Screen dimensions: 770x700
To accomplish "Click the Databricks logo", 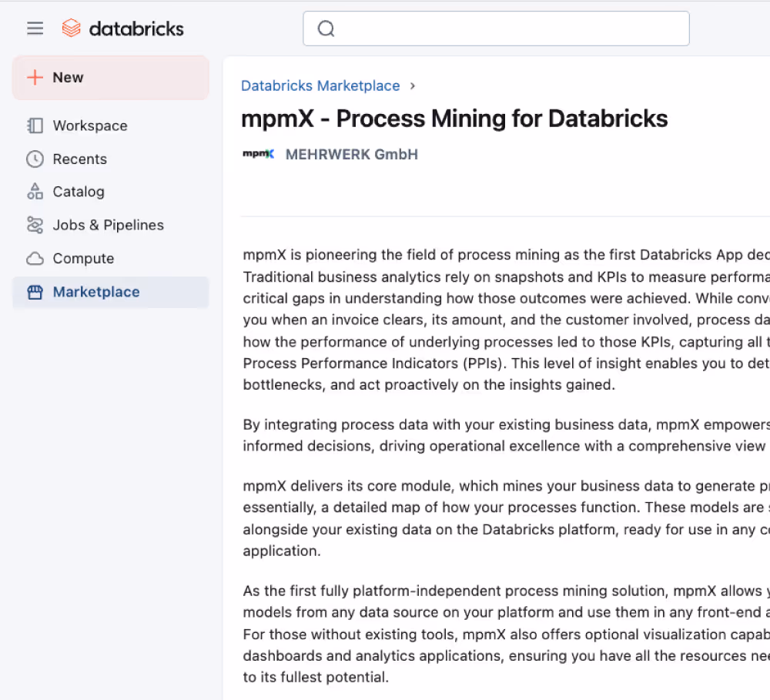I will point(122,28).
